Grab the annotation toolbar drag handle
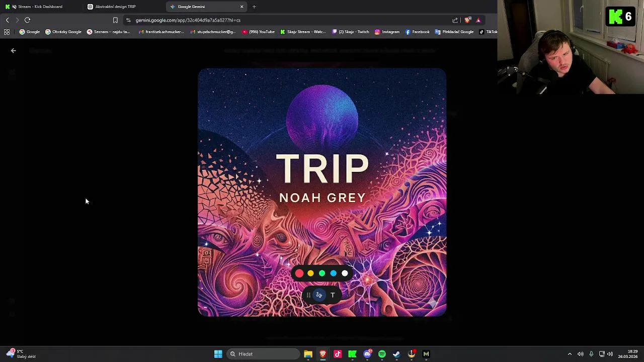Image resolution: width=644 pixels, height=362 pixels. [x=308, y=295]
